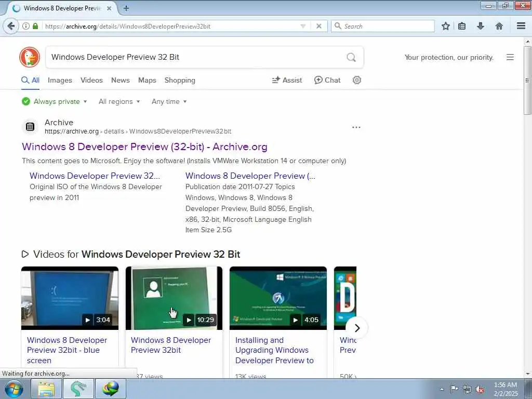Open Windows Developer Preview 32... sublink
This screenshot has height=399, width=532.
pyautogui.click(x=95, y=176)
